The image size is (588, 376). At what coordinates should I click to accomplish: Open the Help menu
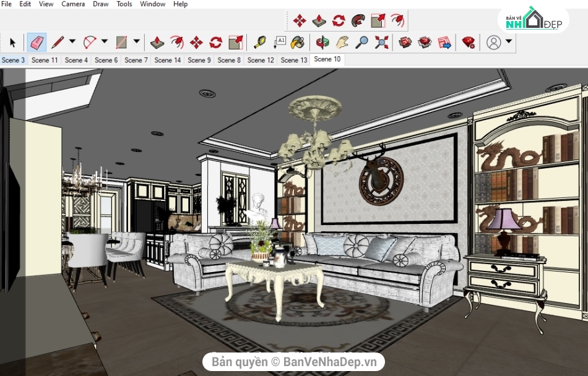180,4
